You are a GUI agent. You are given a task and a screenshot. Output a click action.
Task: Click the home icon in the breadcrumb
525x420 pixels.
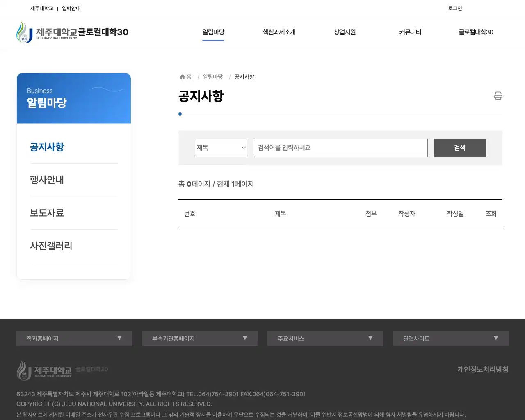[182, 76]
